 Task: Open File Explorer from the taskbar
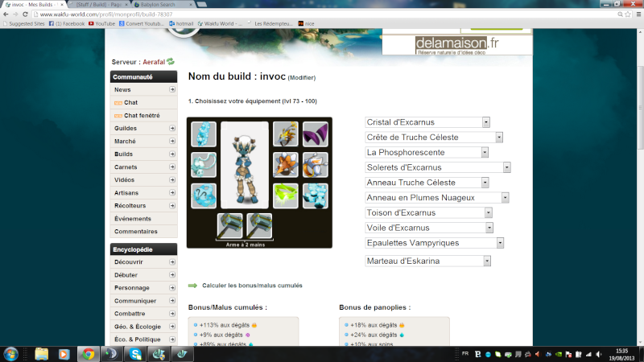(42, 354)
